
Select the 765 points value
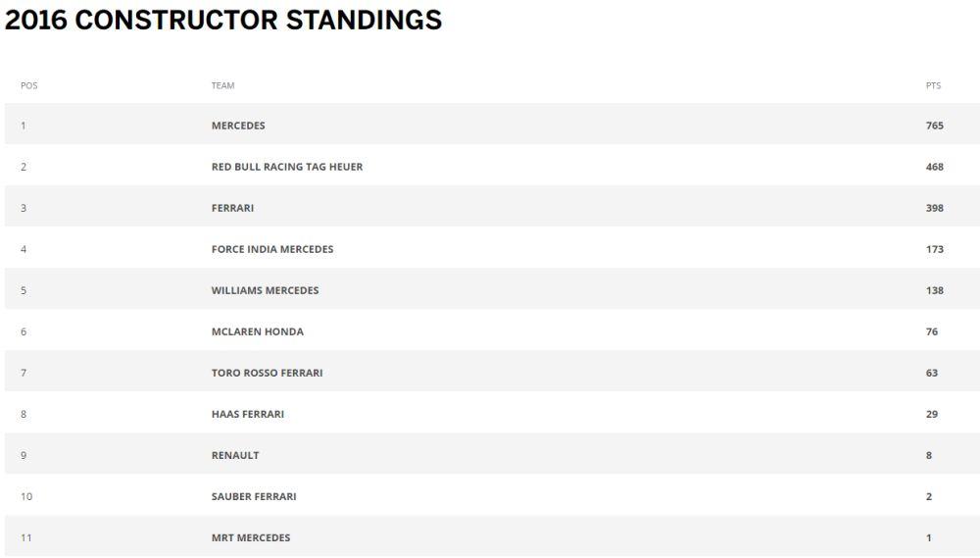pyautogui.click(x=934, y=126)
